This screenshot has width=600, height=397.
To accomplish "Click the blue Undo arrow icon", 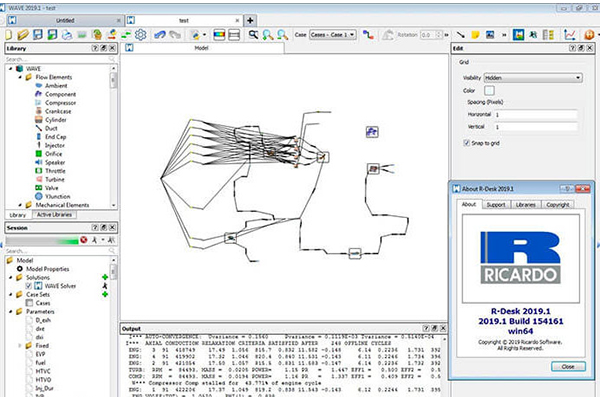I will coord(160,35).
